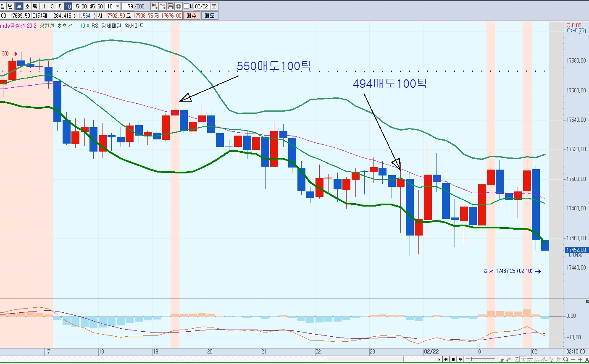Image resolution: width=589 pixels, height=364 pixels.
Task: Adjust the replay speed slider
Action: (x=481, y=359)
